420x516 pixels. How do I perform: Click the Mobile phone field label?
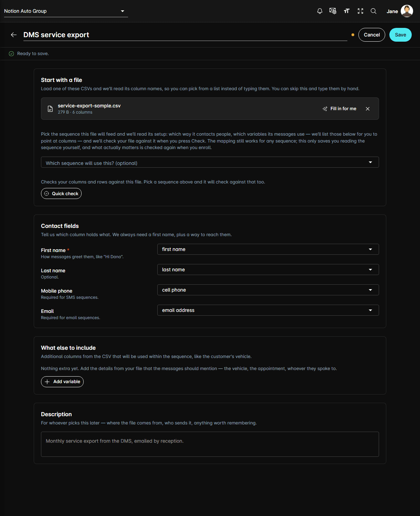point(57,291)
